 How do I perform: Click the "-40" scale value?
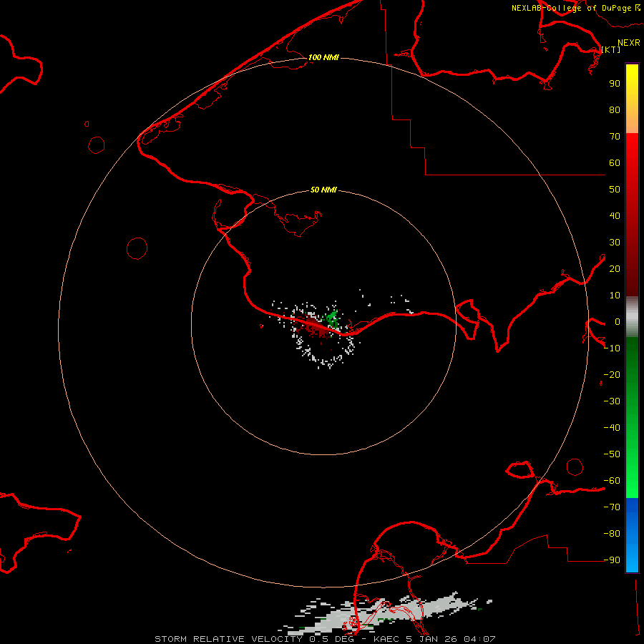[x=612, y=428]
